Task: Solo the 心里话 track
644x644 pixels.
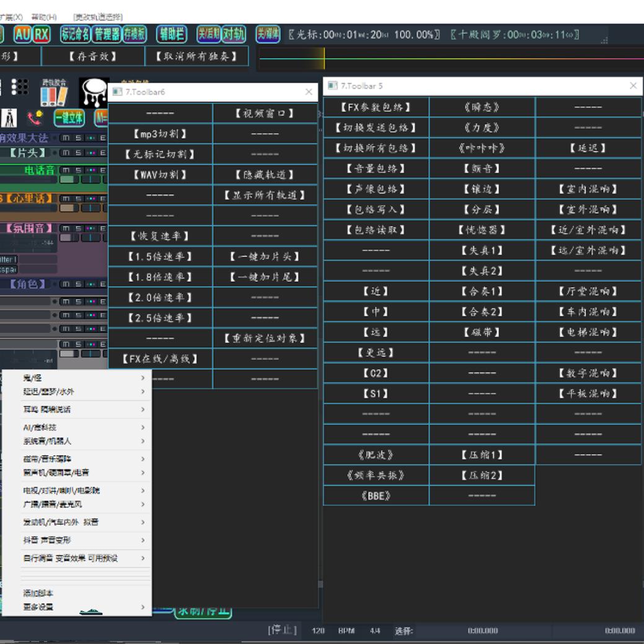Action: pos(79,198)
